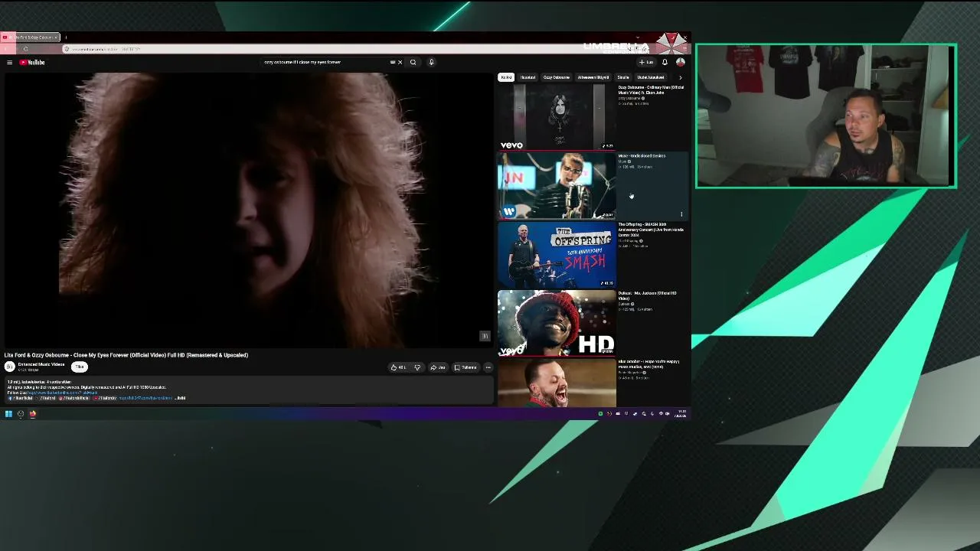Image resolution: width=980 pixels, height=551 pixels.
Task: Open the account avatar menu
Action: point(680,63)
